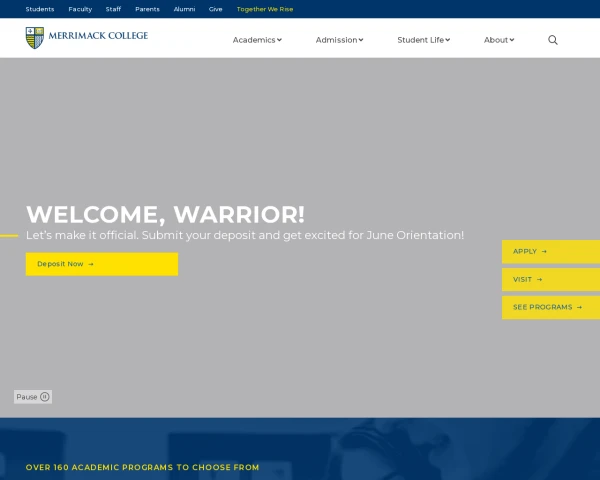Image resolution: width=600 pixels, height=480 pixels.
Task: Open the Give link
Action: point(215,9)
